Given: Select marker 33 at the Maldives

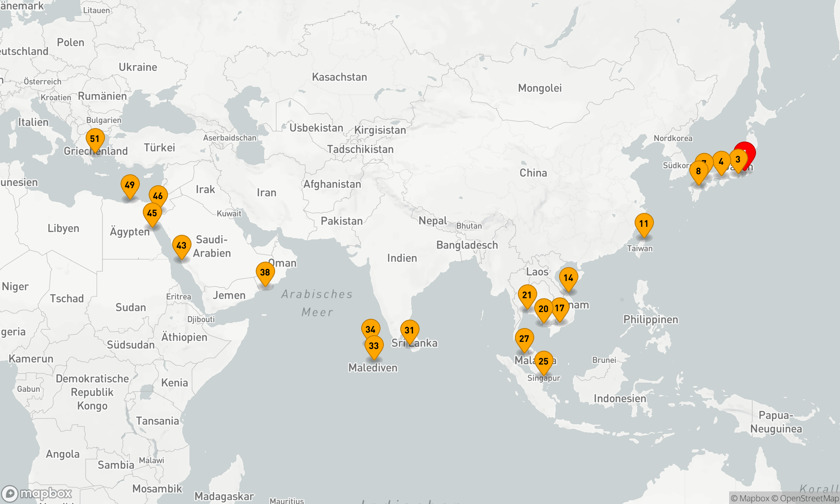Looking at the screenshot, I should point(374,346).
